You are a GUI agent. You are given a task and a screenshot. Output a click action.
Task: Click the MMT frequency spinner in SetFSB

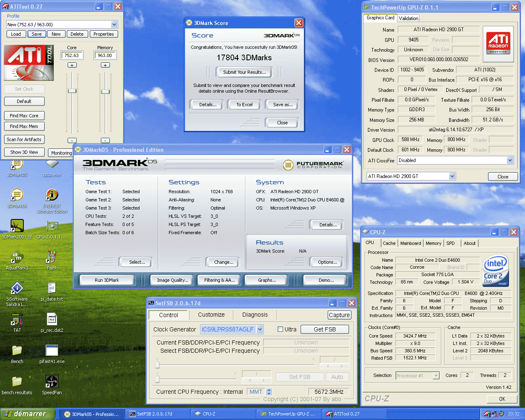click(x=269, y=392)
